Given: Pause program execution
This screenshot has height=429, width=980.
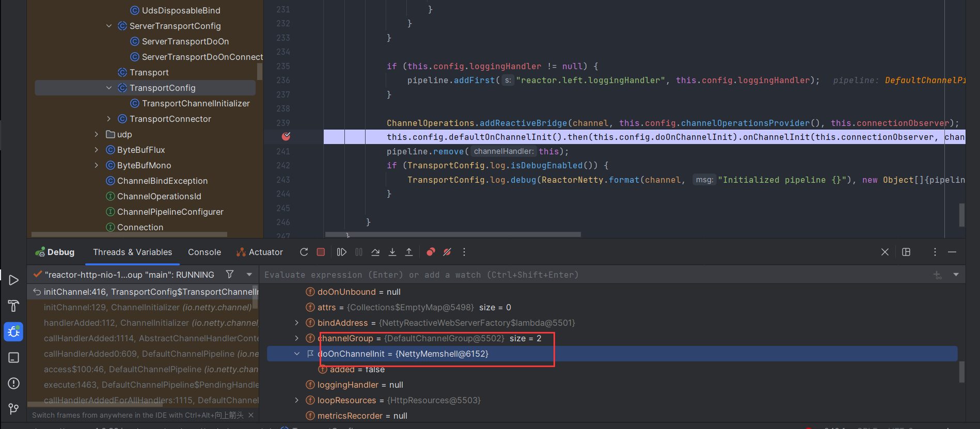Looking at the screenshot, I should pyautogui.click(x=359, y=252).
